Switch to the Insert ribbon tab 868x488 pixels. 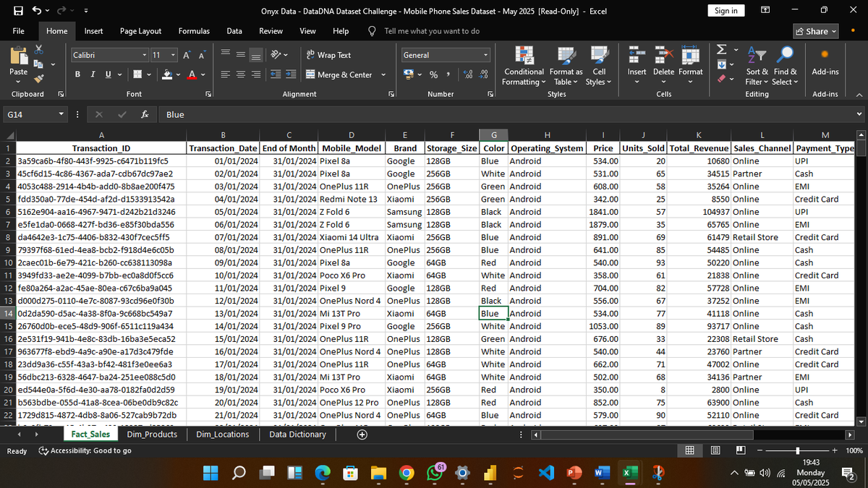(x=93, y=31)
